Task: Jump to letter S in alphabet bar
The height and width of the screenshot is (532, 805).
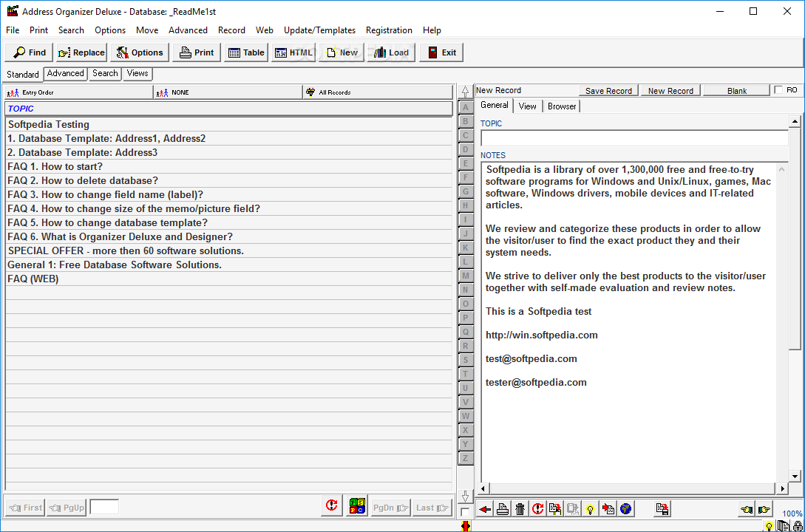Action: [x=465, y=360]
